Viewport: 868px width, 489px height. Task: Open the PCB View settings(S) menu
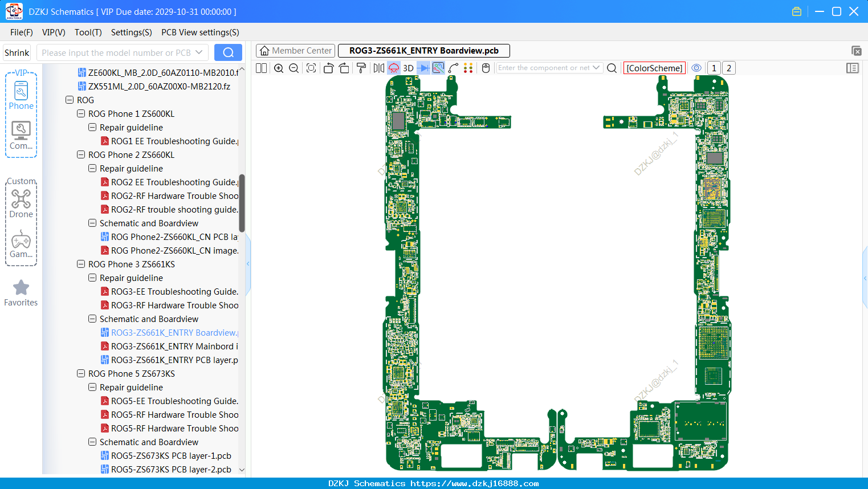[x=200, y=32]
